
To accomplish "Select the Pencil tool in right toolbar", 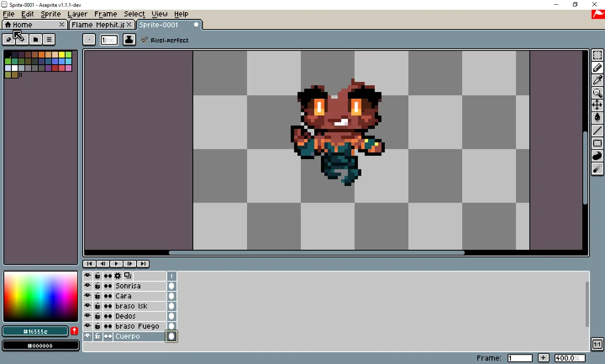I will point(597,68).
